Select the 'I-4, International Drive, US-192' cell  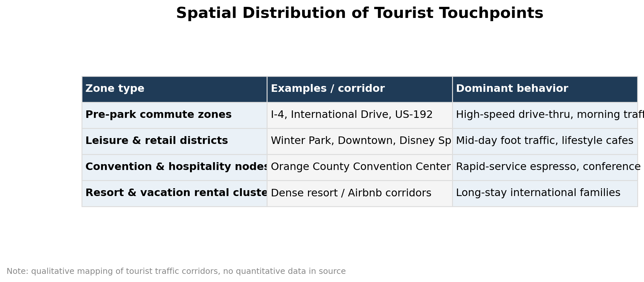click(359, 115)
